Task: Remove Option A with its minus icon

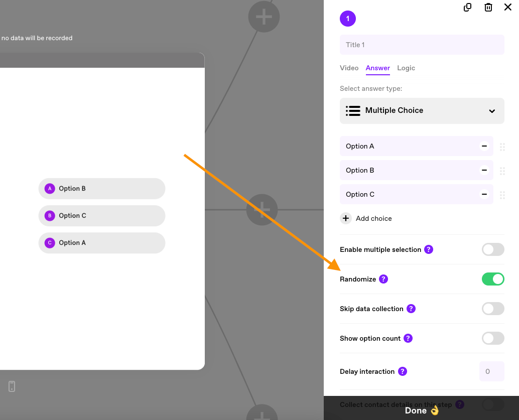Action: tap(484, 146)
